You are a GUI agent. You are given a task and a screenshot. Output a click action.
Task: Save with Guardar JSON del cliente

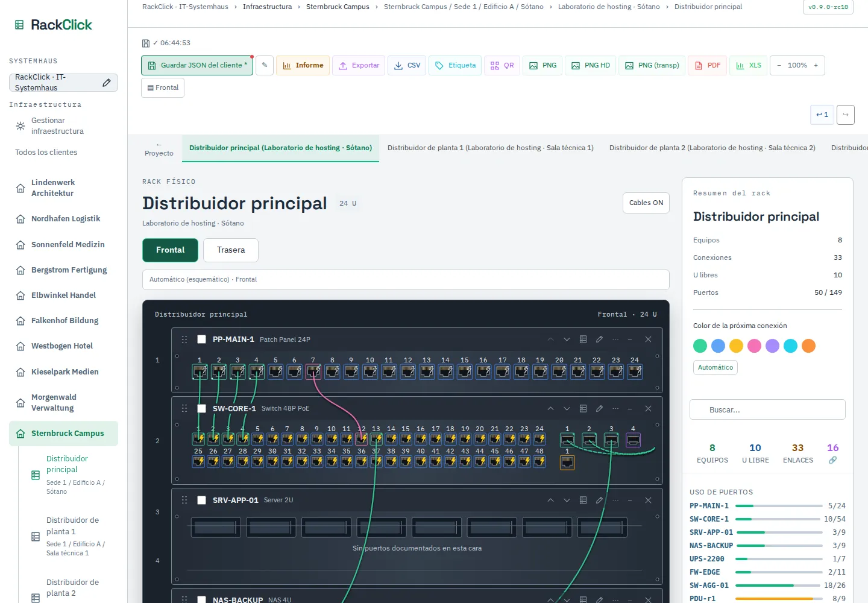[197, 65]
